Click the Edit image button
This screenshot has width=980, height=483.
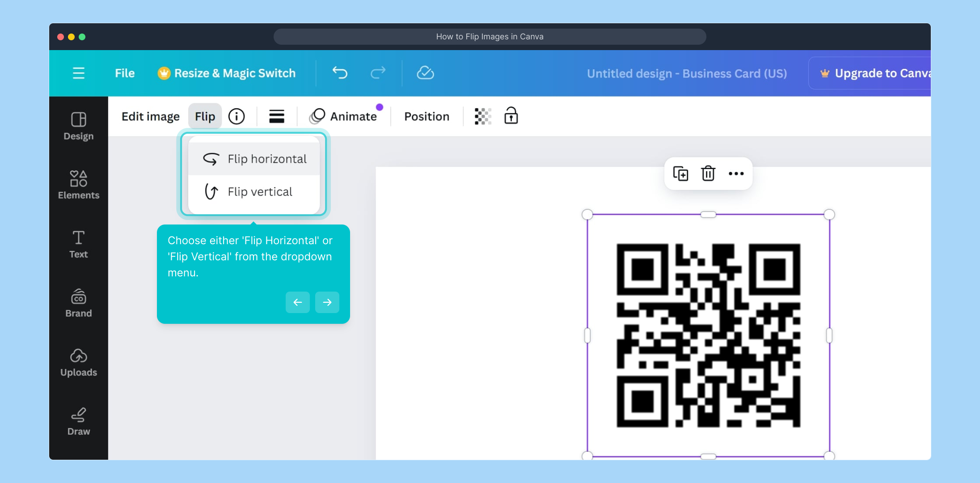[151, 116]
